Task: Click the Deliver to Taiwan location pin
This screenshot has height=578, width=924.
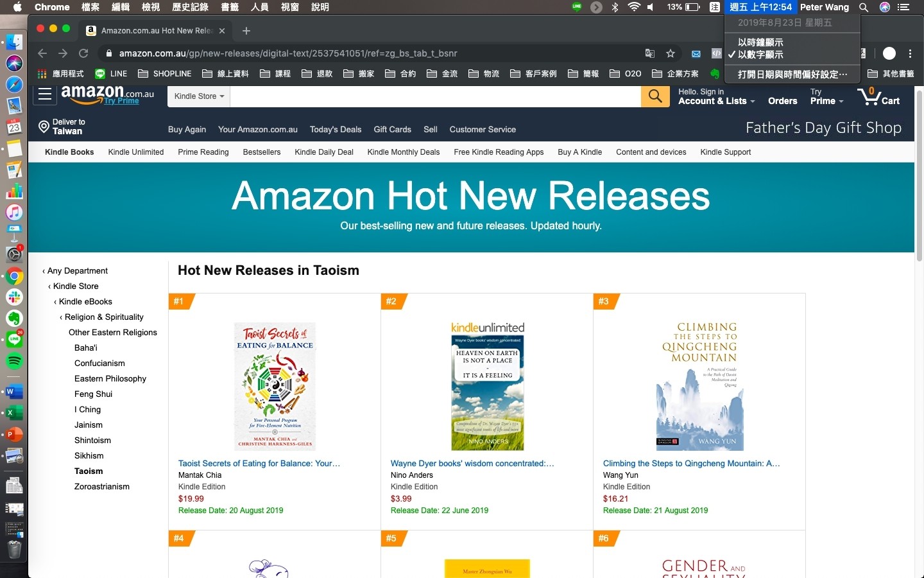Action: tap(44, 127)
